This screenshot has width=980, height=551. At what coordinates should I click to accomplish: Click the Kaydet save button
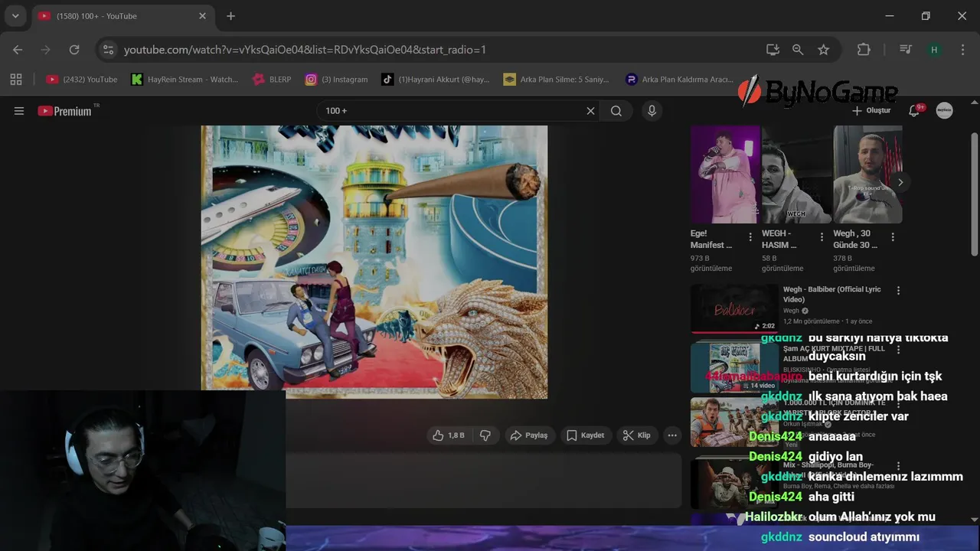586,435
